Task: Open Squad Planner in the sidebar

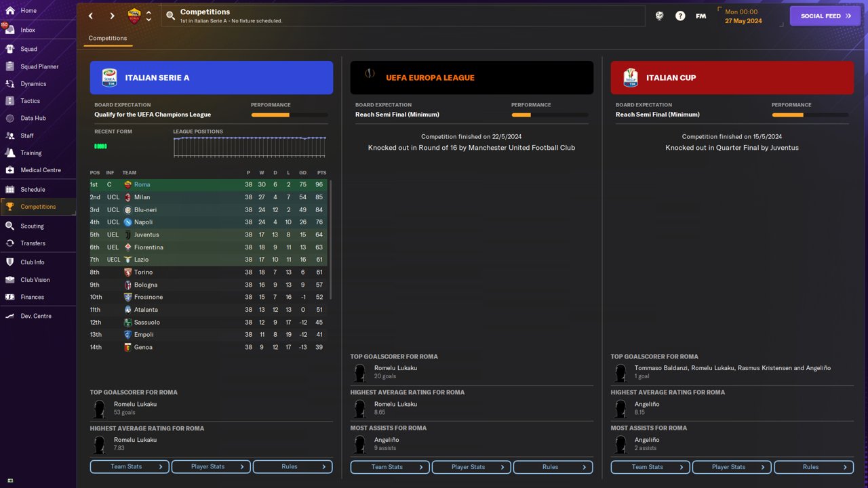Action: 38,66
